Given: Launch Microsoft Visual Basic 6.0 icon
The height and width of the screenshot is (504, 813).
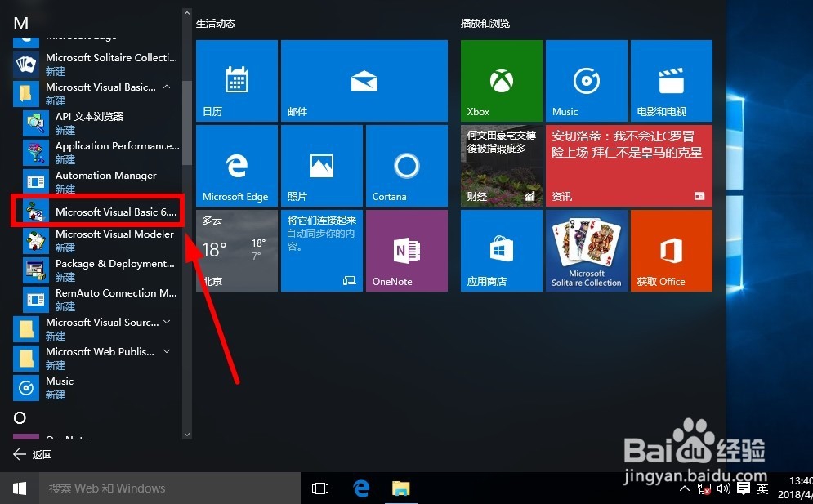Looking at the screenshot, I should pos(36,212).
